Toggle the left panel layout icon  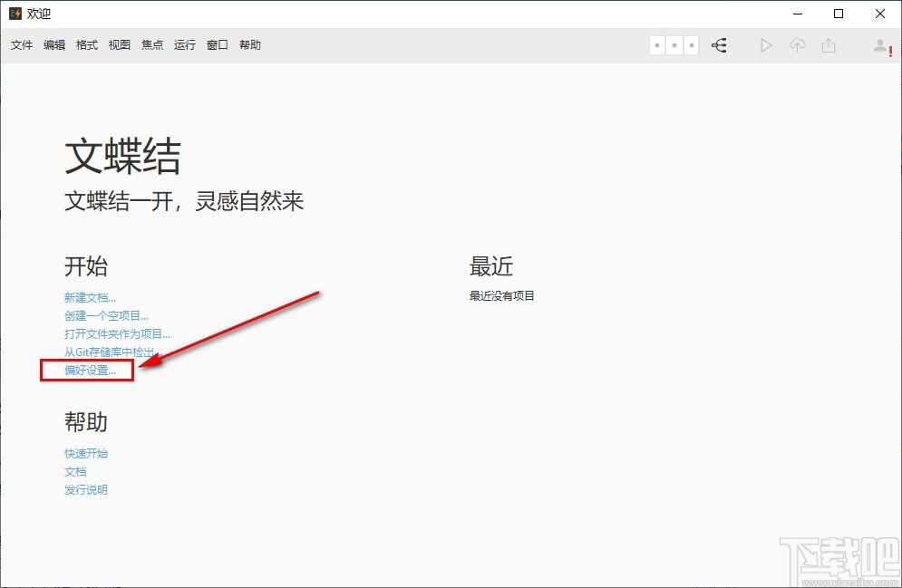657,44
